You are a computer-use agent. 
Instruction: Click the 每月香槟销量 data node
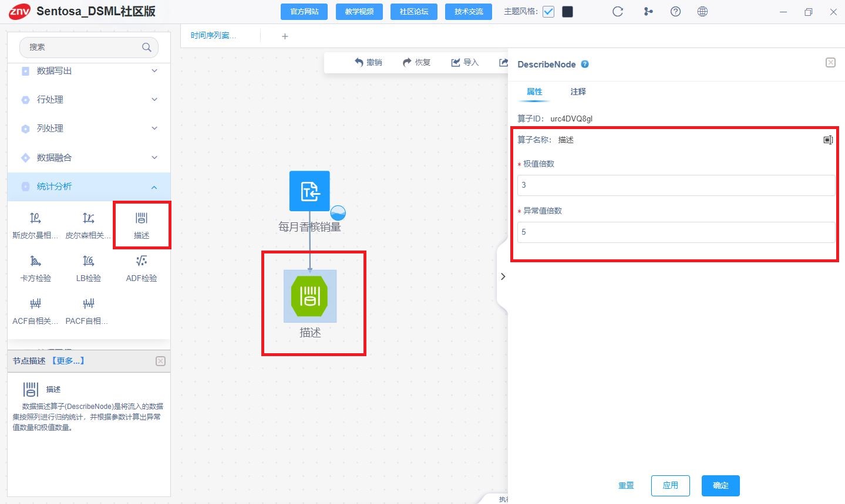coord(309,191)
